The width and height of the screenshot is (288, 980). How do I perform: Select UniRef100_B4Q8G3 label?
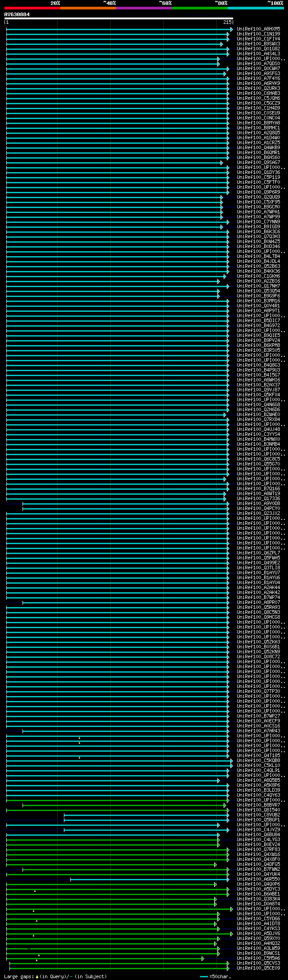coord(258,365)
